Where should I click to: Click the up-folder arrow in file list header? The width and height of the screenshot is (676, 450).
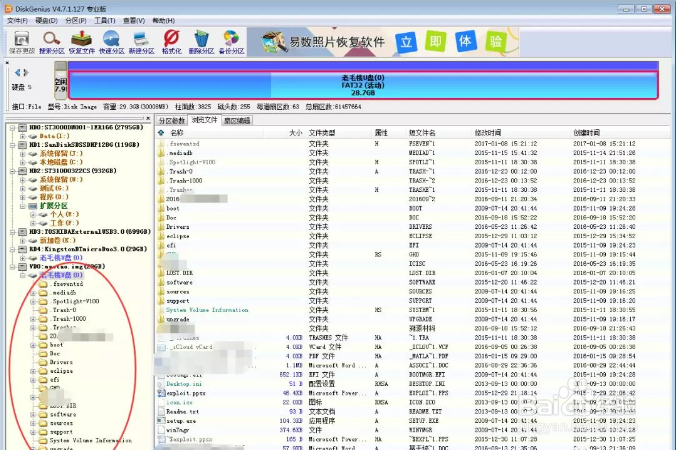tap(161, 133)
